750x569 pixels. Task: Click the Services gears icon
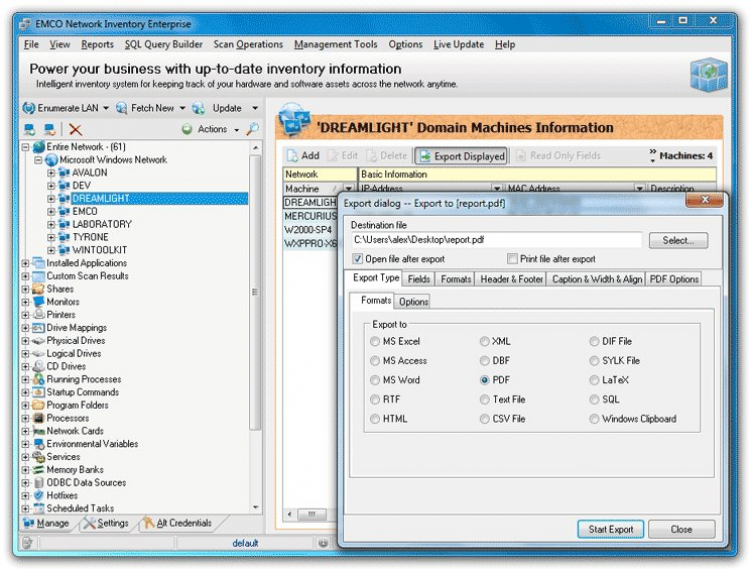coord(38,457)
